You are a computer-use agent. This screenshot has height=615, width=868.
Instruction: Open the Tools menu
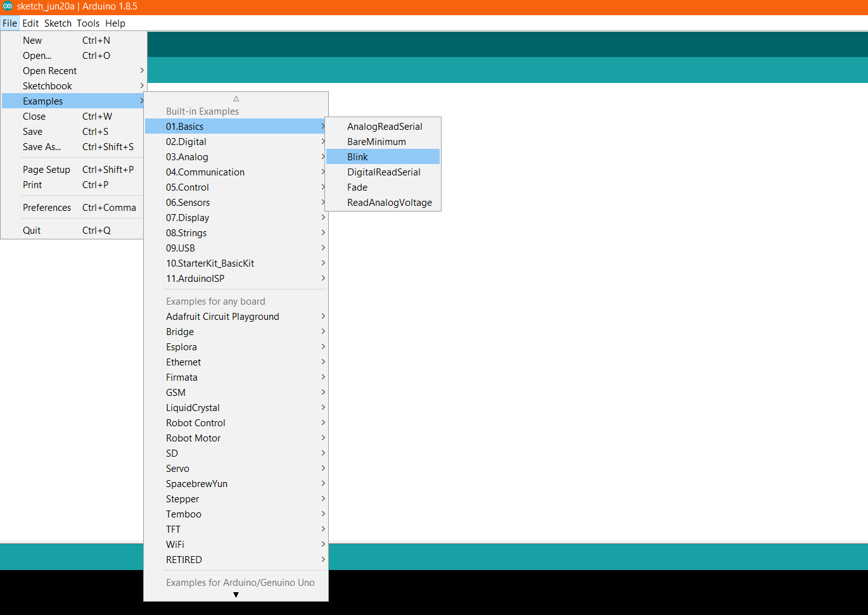click(x=88, y=23)
